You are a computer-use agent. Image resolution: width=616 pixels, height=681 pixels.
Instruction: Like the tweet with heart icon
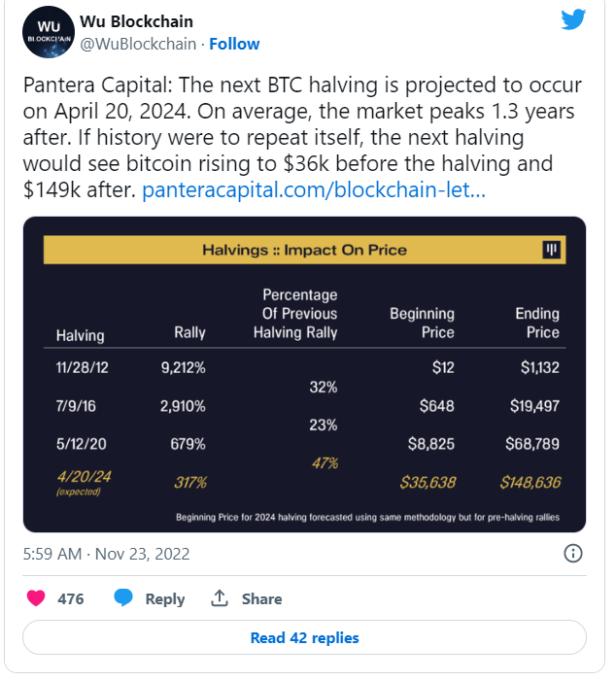pos(35,598)
